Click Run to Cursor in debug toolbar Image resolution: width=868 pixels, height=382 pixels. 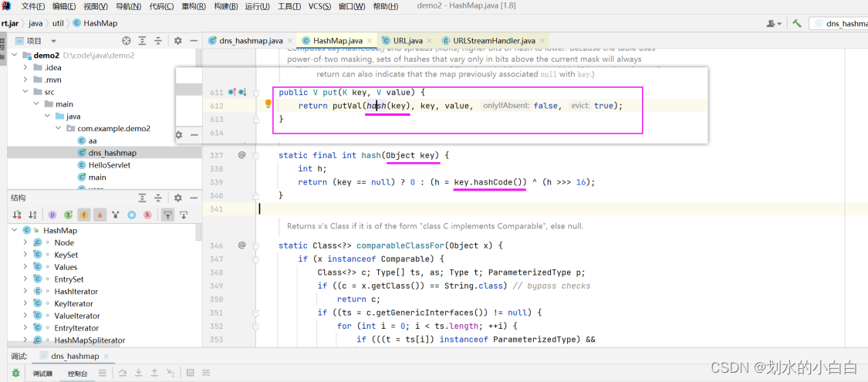(171, 374)
